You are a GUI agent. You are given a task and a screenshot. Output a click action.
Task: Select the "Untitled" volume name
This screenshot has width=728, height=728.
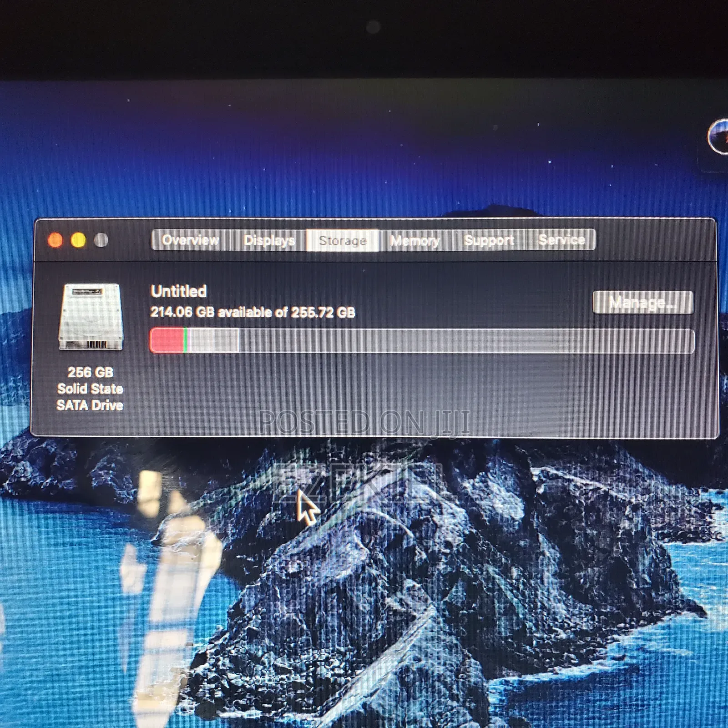(x=179, y=291)
